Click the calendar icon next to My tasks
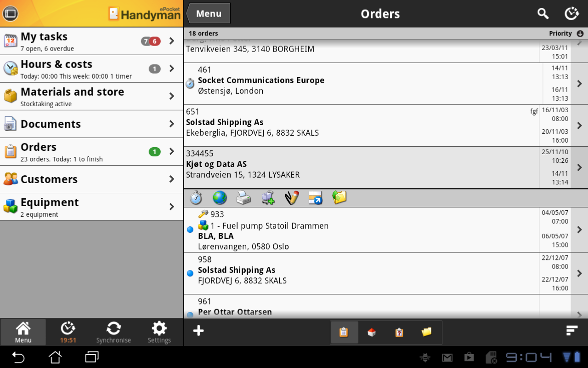Viewport: 588px width, 368px height. pyautogui.click(x=10, y=41)
